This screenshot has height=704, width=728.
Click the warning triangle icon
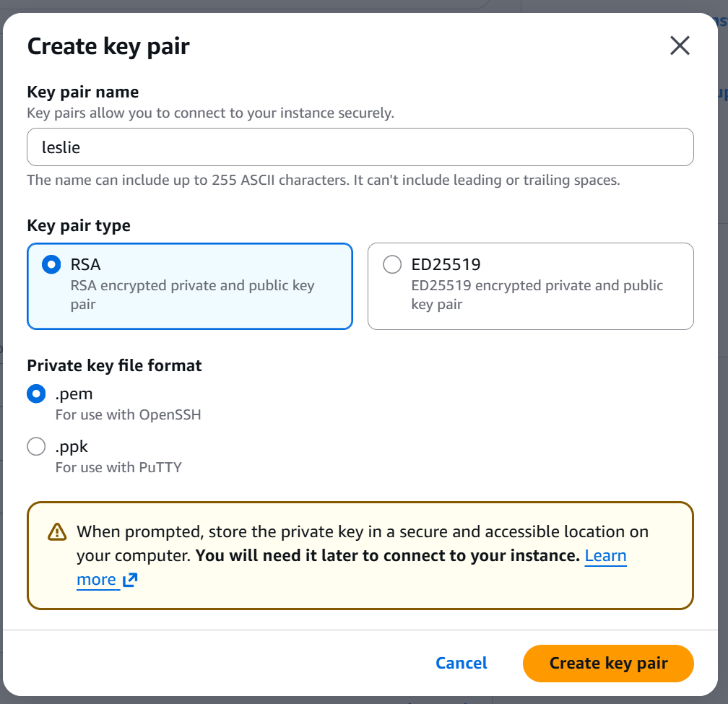coord(56,532)
